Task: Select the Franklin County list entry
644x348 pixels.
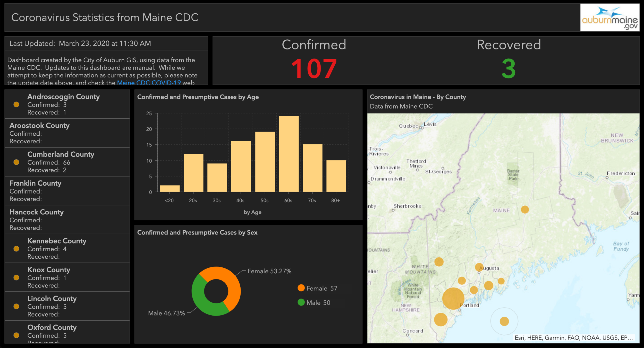Action: [x=67, y=191]
